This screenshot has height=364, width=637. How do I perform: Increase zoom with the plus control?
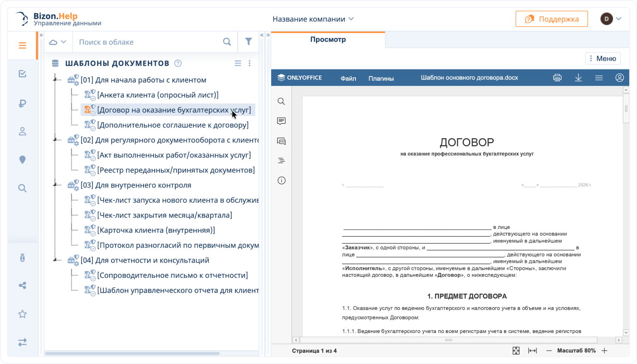coord(604,350)
